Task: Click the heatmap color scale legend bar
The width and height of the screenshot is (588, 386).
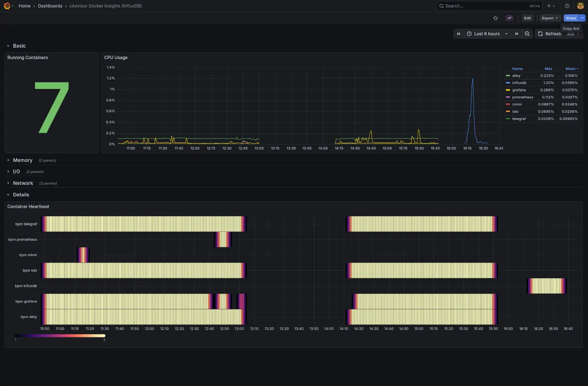Action: 60,336
